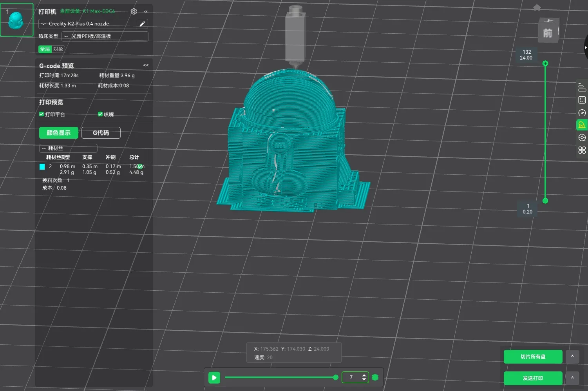Open the Creality K2 Plus 0.4 nozzle dropdown
This screenshot has height=391, width=588.
pyautogui.click(x=88, y=24)
